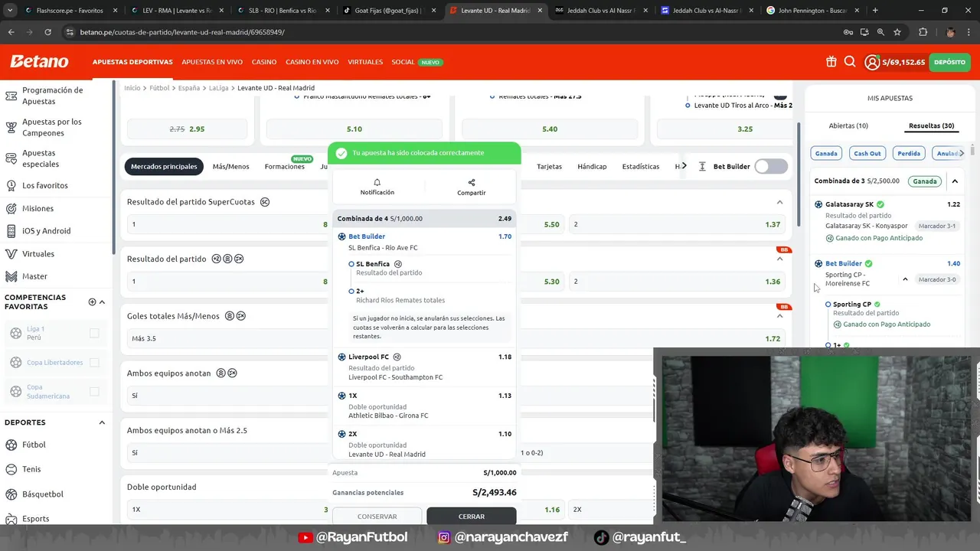Collapse Goles totales Más/Menos market chevron
This screenshot has width=980, height=551.
[x=779, y=315]
